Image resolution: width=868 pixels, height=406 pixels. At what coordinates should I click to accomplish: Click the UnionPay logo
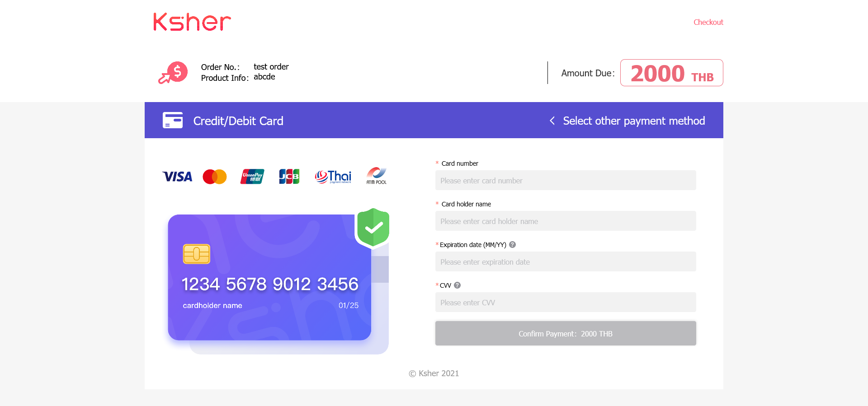(x=252, y=177)
